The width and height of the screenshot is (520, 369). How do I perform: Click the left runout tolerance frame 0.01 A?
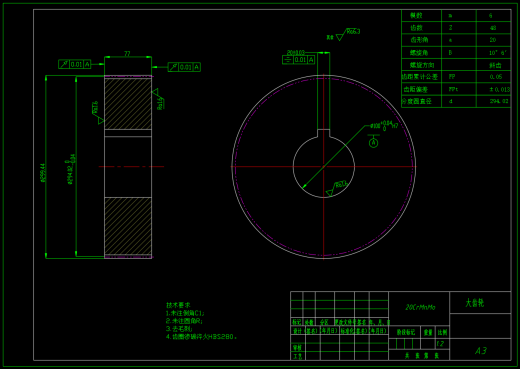(x=75, y=64)
